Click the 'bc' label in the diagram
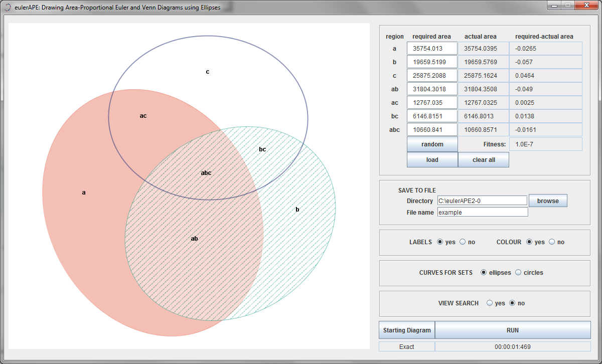The image size is (602, 364). point(262,149)
